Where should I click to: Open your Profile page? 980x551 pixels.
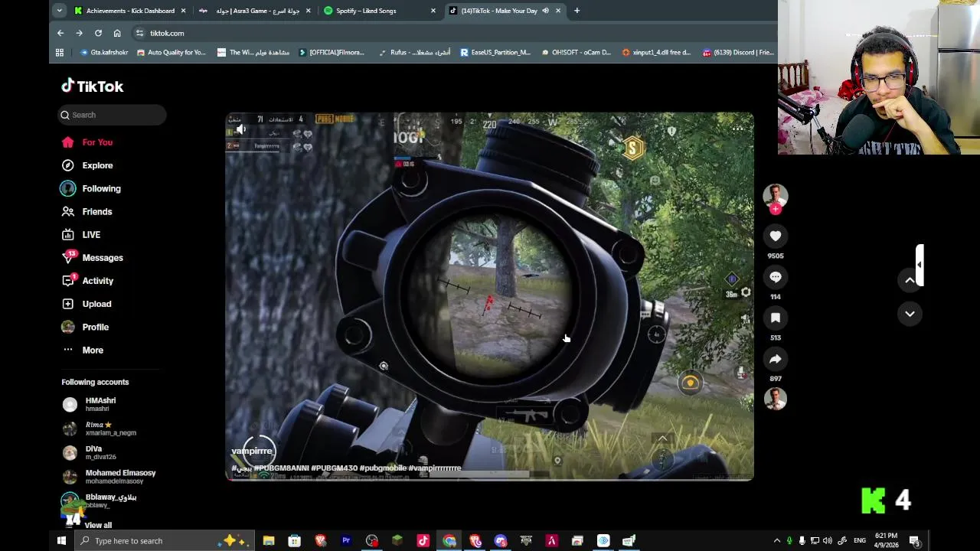86,327
